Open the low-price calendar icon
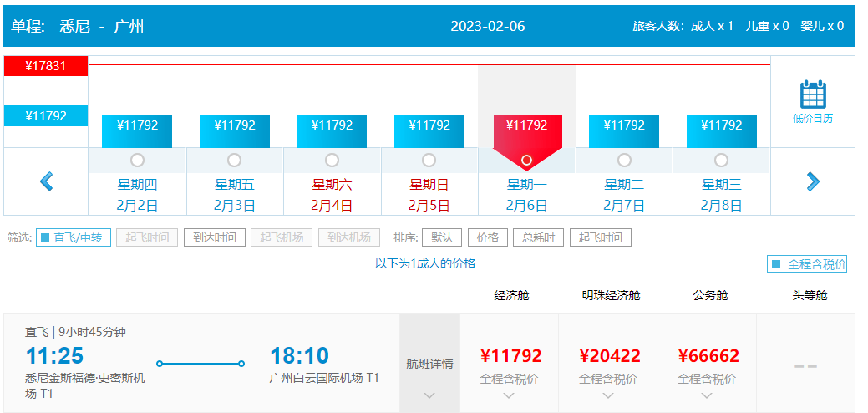868x413 pixels. [812, 101]
